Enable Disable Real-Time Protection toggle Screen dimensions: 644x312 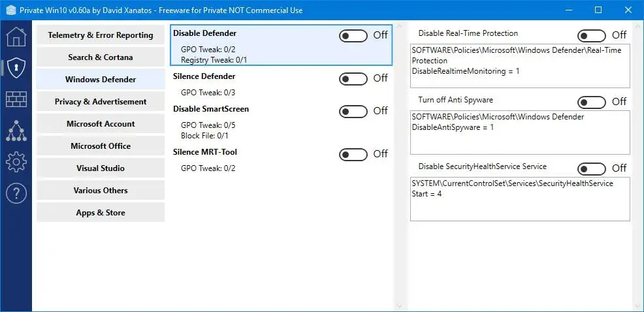coord(592,36)
